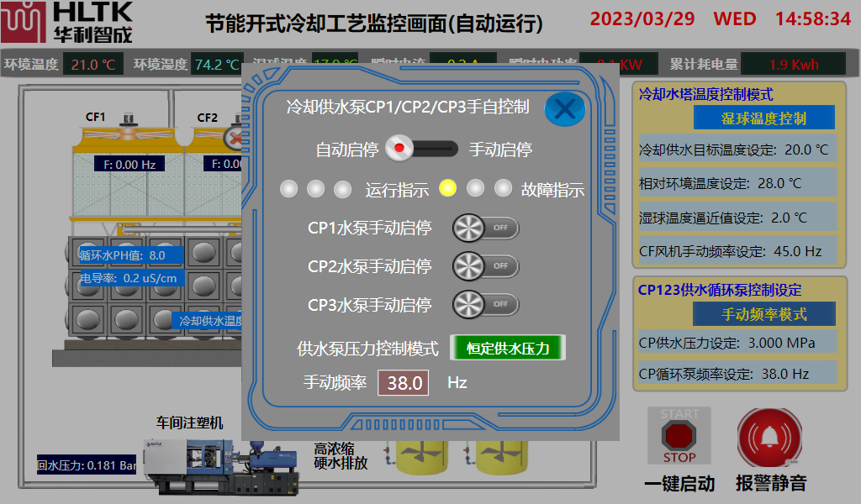Toggle CP3 pump manual start switch

[x=485, y=304]
